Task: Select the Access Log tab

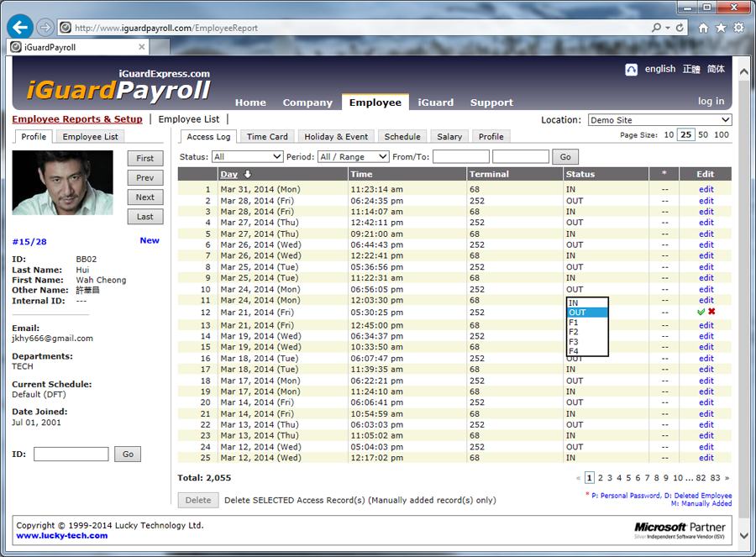Action: tap(208, 137)
